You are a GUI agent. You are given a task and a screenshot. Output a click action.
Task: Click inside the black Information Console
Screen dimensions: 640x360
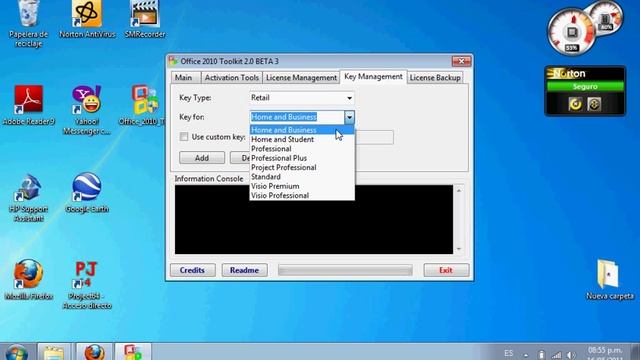[314, 219]
